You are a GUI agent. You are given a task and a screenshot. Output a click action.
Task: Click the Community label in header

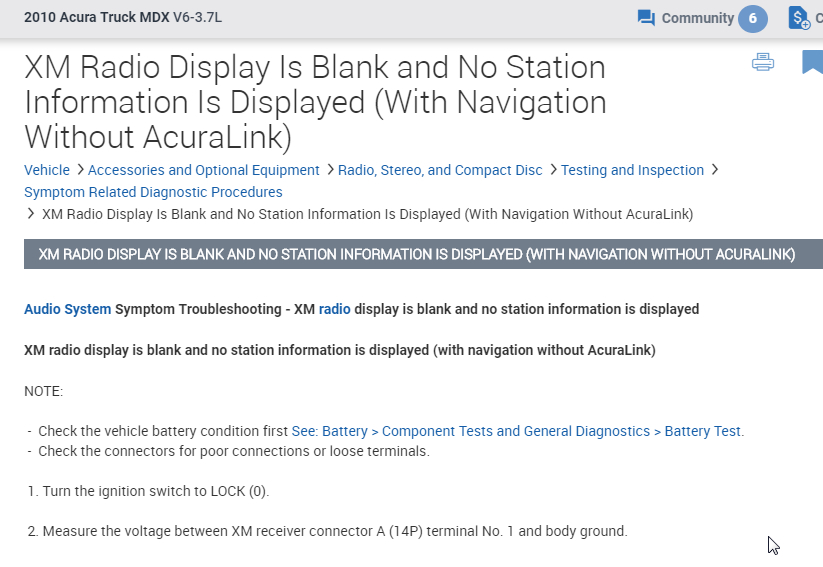[698, 18]
